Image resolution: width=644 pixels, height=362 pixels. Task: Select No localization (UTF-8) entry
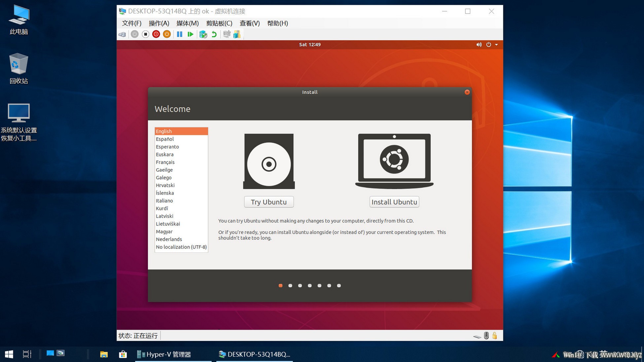(181, 247)
